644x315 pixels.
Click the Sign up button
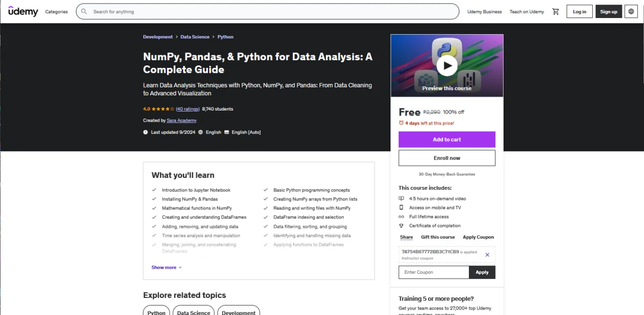(x=609, y=12)
